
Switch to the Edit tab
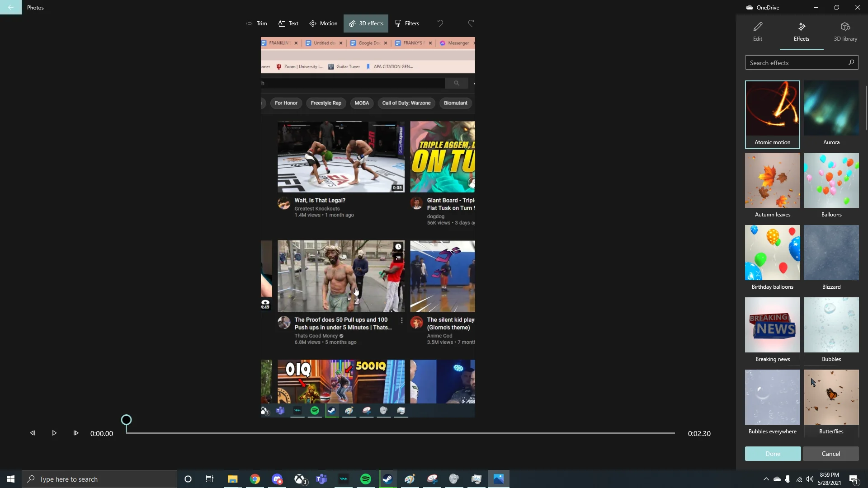click(757, 32)
